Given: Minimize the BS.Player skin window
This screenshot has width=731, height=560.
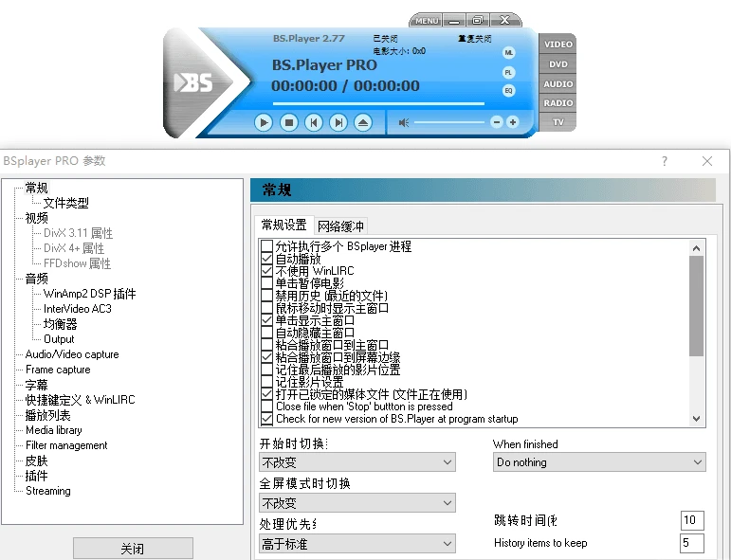Looking at the screenshot, I should point(454,21).
